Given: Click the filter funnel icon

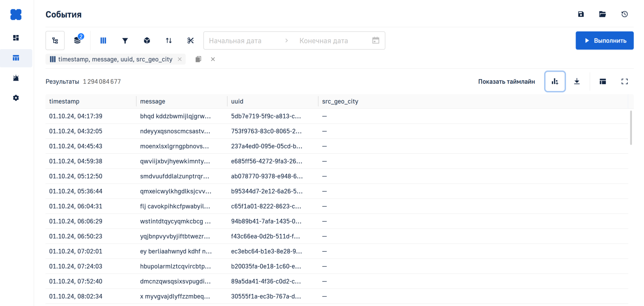Looking at the screenshot, I should tap(125, 41).
